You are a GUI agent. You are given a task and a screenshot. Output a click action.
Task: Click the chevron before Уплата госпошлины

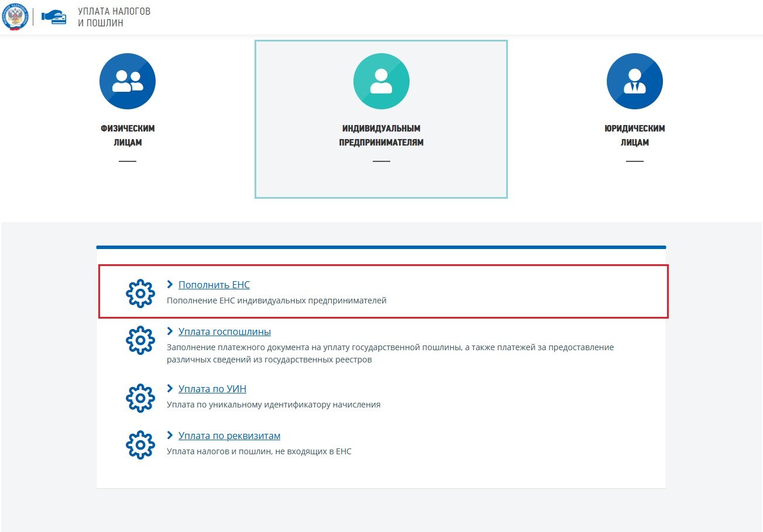click(x=170, y=331)
